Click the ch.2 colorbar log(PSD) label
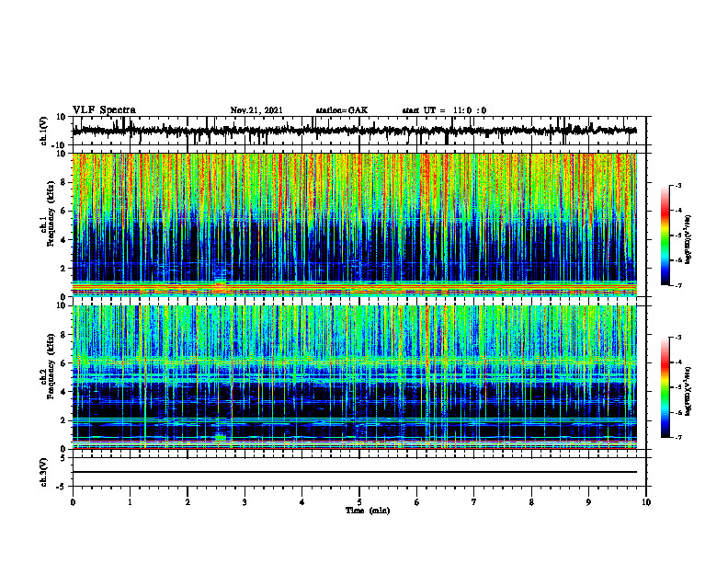This screenshot has height=563, width=728. pos(688,391)
